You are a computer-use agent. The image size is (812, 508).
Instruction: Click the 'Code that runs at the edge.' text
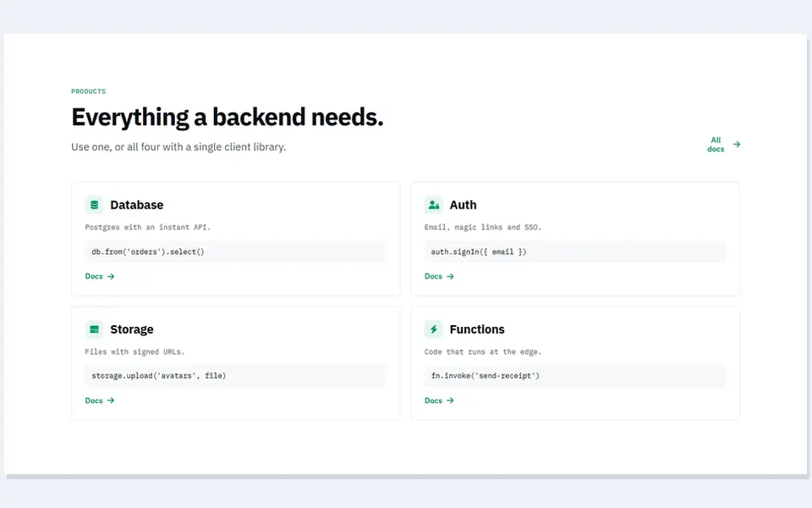click(483, 351)
